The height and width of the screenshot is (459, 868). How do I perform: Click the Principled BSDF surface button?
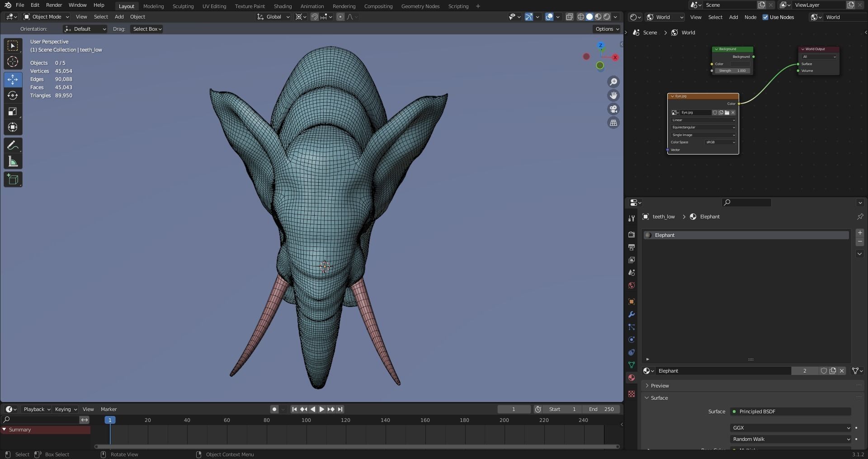tap(791, 412)
